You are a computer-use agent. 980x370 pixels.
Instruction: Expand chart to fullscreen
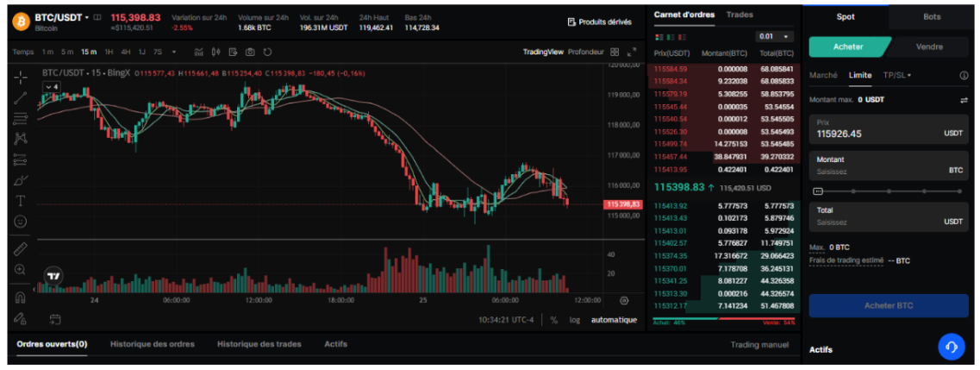632,52
